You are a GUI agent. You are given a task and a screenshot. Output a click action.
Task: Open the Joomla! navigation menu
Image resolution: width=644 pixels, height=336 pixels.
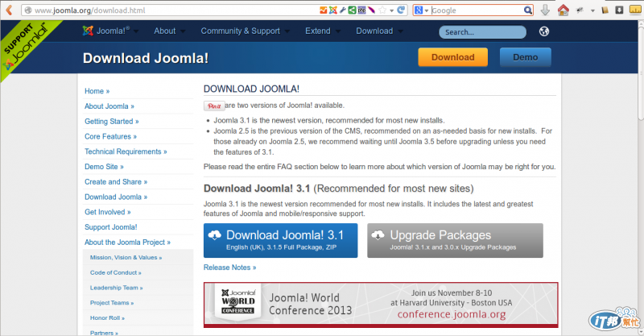tap(110, 31)
